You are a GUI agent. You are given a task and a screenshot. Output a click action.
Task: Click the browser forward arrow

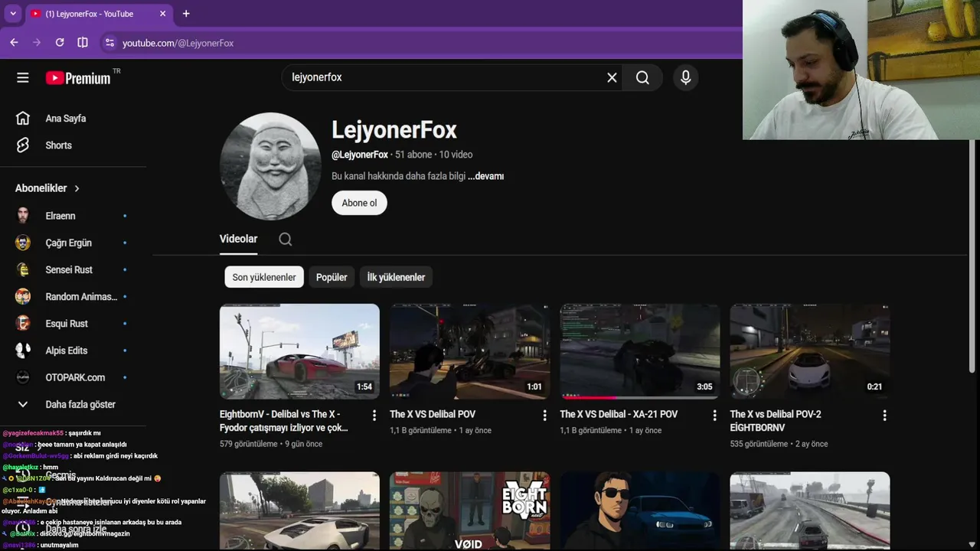tap(37, 43)
